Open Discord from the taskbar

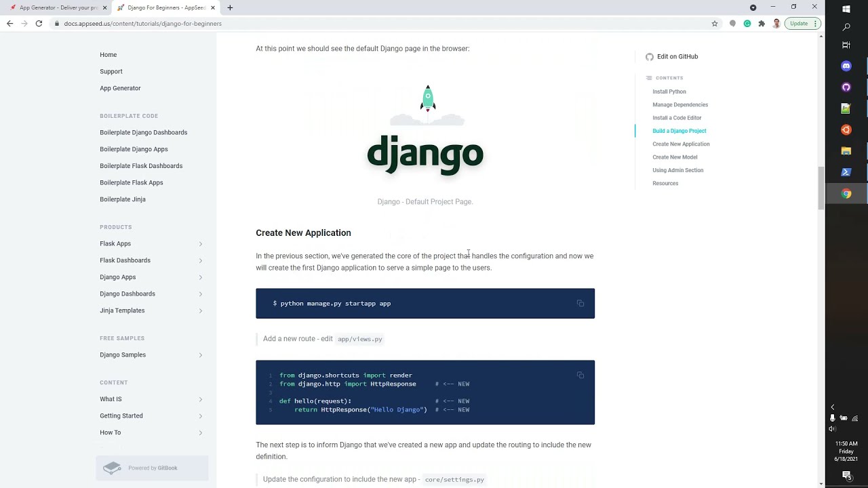coord(846,66)
